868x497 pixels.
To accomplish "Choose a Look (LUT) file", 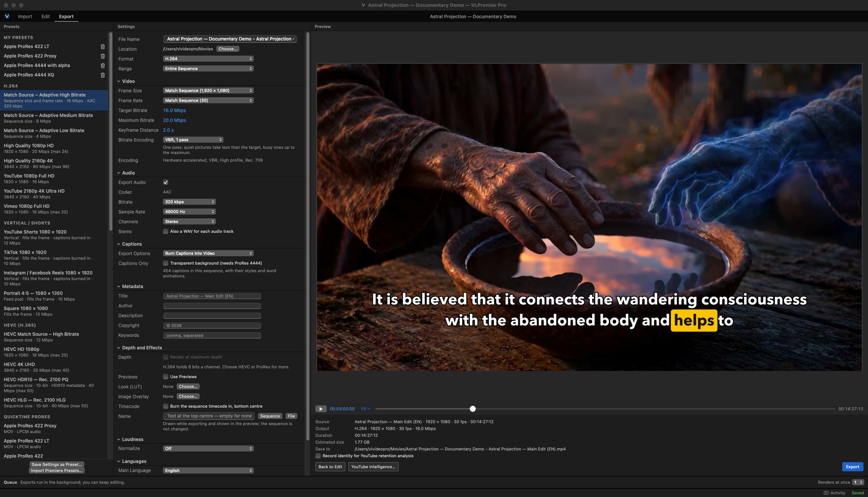I will tap(188, 386).
